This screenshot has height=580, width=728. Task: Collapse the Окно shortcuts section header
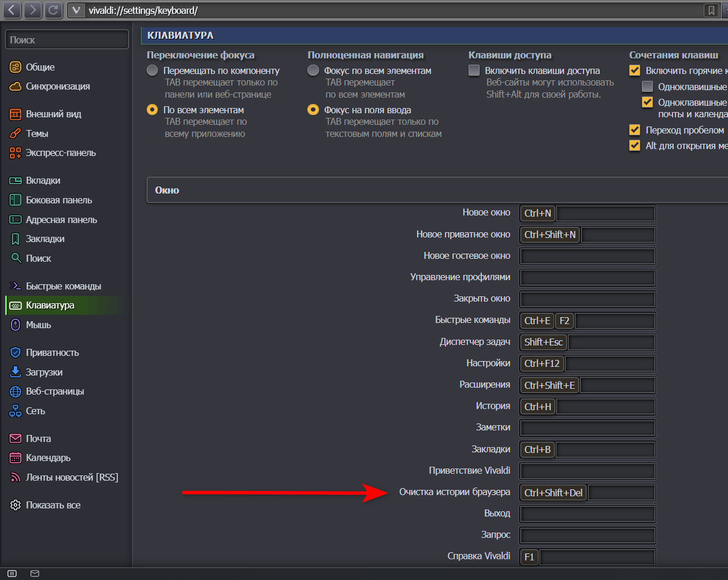(168, 190)
